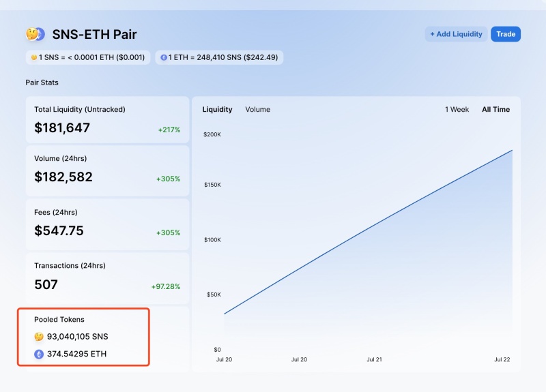Click the Total Liquidity $181,647 value
This screenshot has height=392, width=546.
62,127
